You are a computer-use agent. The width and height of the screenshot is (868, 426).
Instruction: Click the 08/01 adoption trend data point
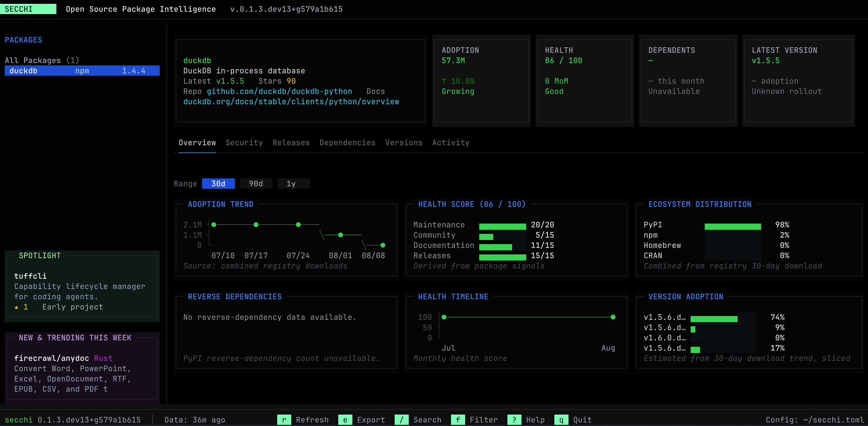pos(340,235)
